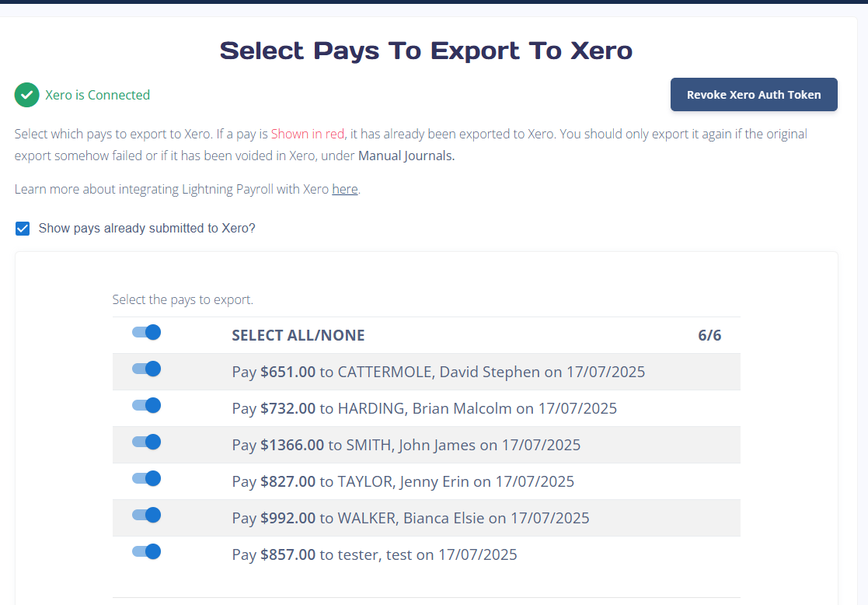Toggle off the pay for TAYLOR, Jenny Erin
Screen dimensions: 868x605
(x=145, y=478)
